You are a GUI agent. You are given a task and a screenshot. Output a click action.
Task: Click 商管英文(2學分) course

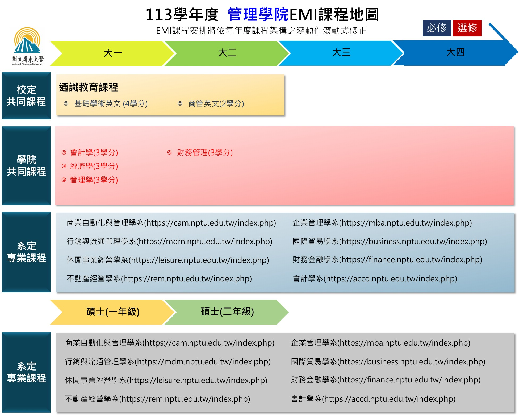[216, 103]
